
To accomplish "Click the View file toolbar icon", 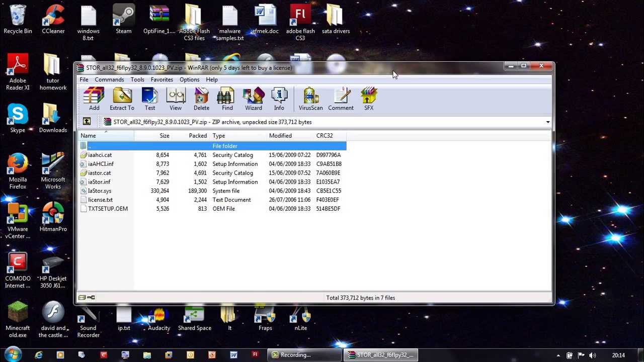I will coord(176,99).
